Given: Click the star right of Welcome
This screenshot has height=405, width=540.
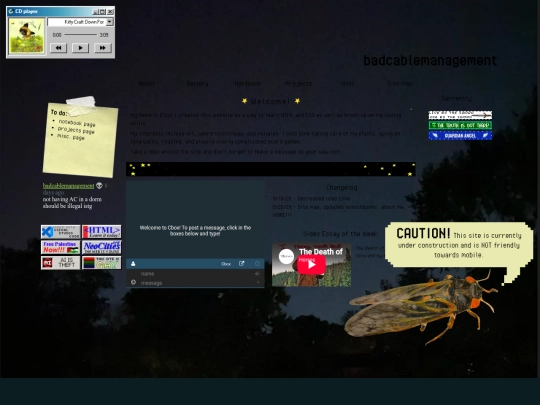Looking at the screenshot, I should pos(297,101).
